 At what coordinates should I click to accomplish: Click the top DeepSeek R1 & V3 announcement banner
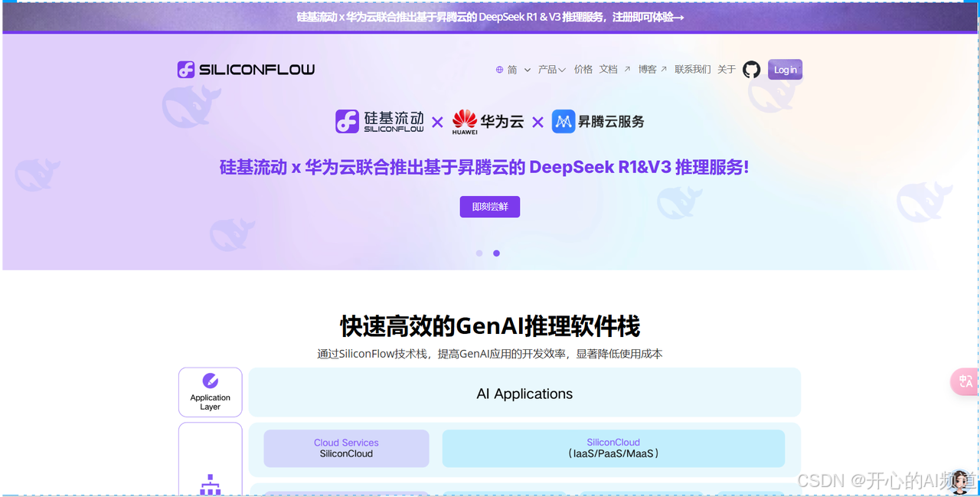(490, 17)
